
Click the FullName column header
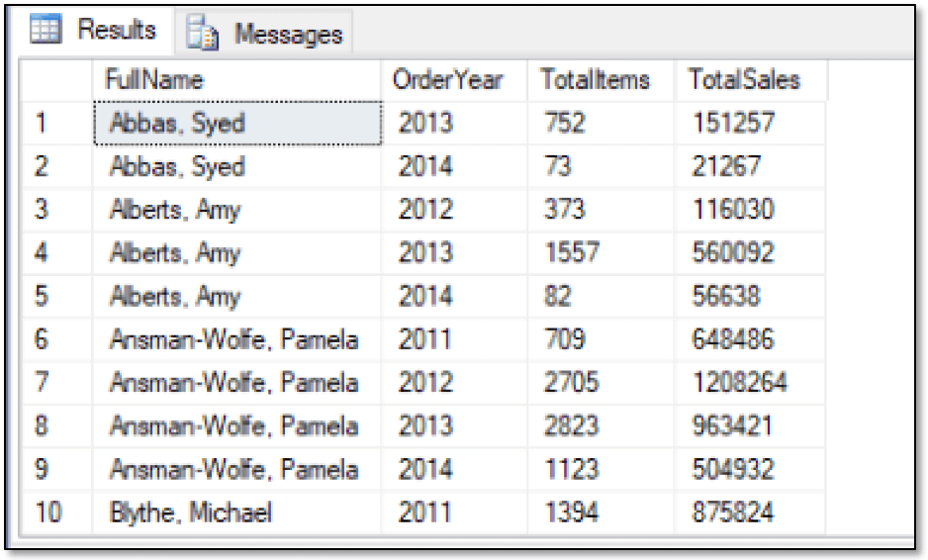click(x=236, y=80)
